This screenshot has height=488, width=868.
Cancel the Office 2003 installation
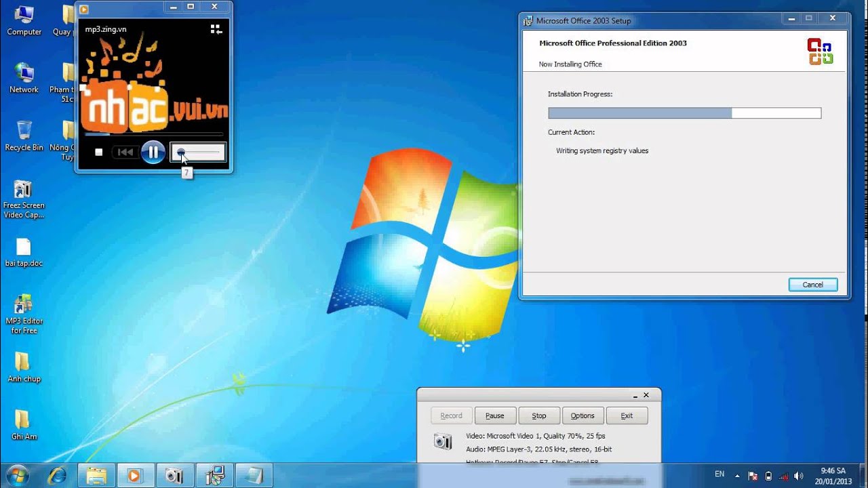pyautogui.click(x=813, y=285)
